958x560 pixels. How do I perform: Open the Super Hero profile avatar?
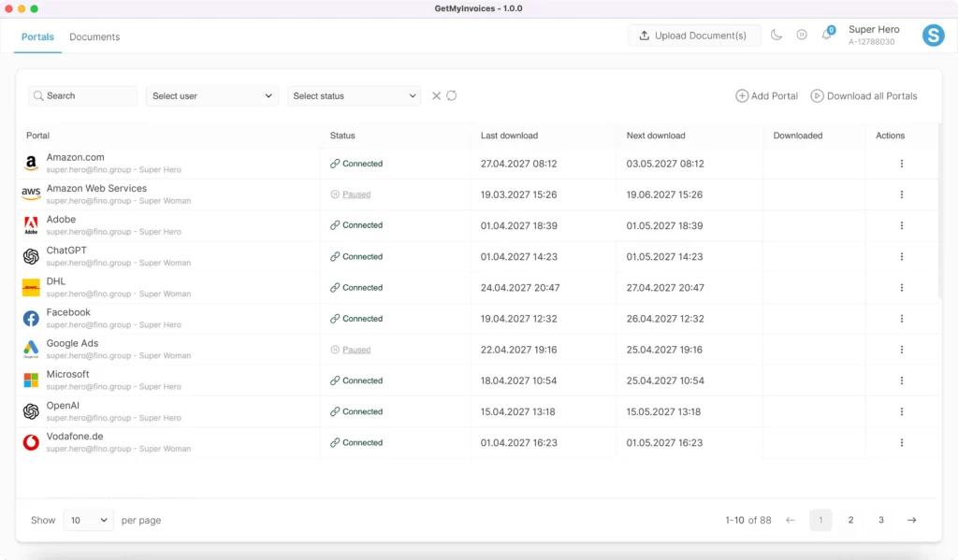click(x=933, y=36)
